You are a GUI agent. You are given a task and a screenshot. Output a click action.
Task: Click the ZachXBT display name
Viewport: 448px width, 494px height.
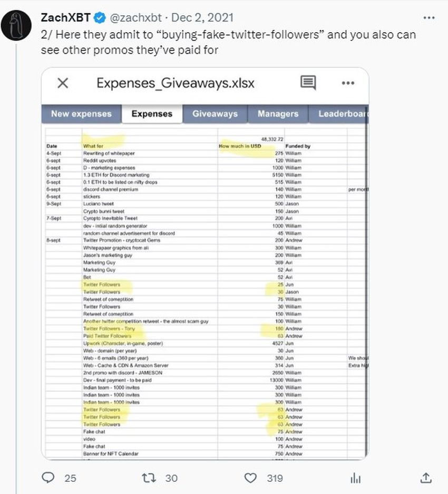point(65,19)
